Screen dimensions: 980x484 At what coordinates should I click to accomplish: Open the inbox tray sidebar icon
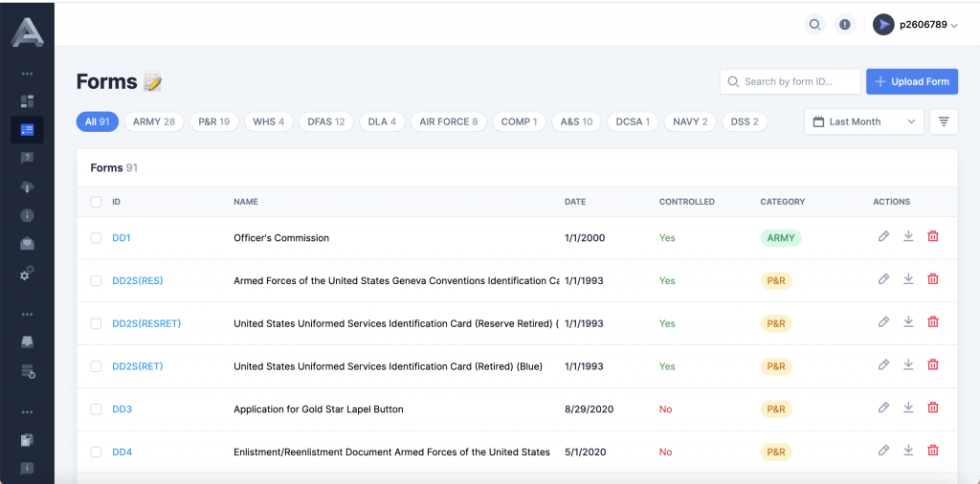[27, 342]
